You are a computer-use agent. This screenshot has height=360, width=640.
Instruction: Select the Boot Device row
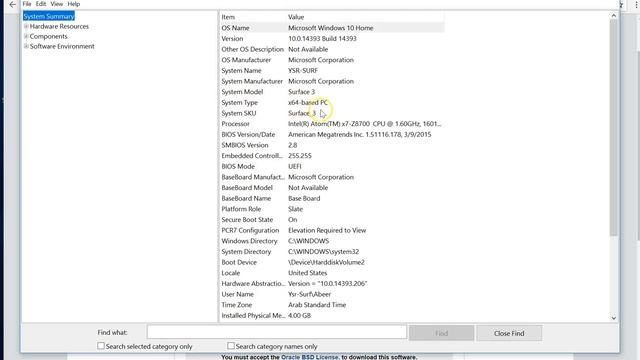pos(332,262)
